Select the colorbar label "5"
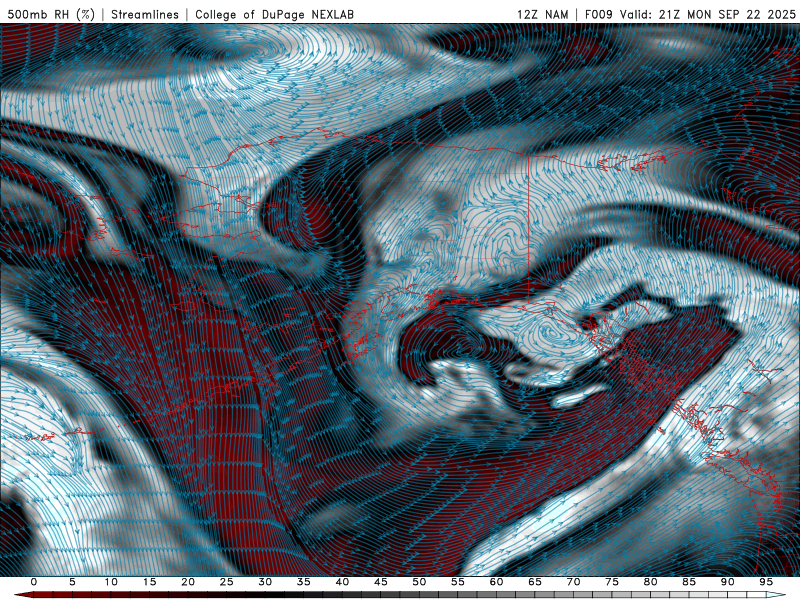This screenshot has height=600, width=800. [72, 582]
